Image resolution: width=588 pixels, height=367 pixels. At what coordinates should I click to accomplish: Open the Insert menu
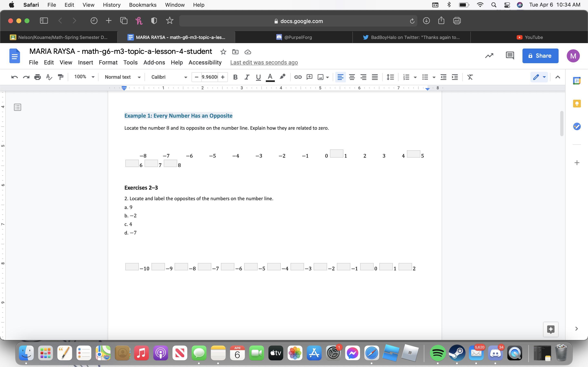tap(86, 62)
